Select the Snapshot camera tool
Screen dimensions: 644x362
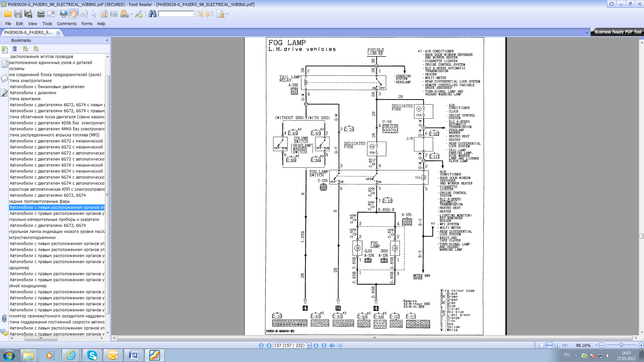pyautogui.click(x=114, y=14)
